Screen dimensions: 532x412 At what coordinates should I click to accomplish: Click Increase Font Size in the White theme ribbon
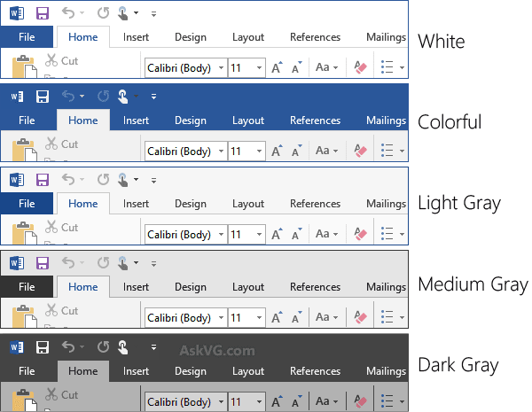[x=278, y=67]
